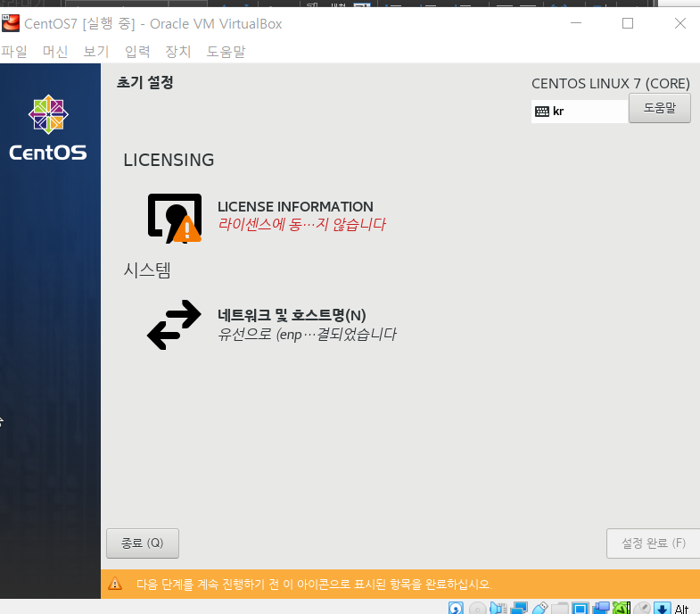Click the network connection status text

tap(307, 334)
